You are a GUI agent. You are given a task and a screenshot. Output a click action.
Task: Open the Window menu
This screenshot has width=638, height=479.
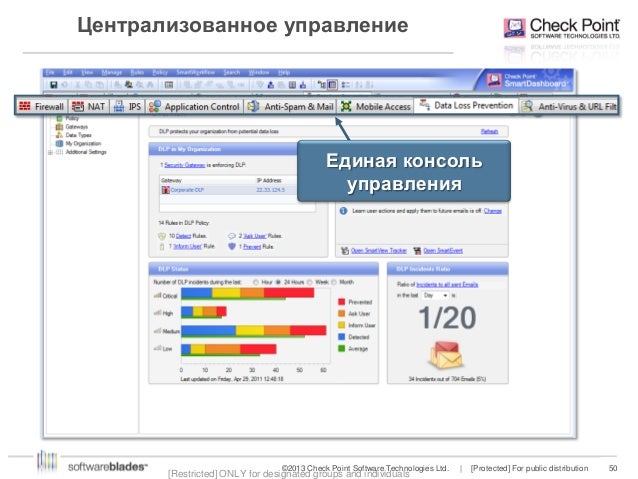coord(259,72)
